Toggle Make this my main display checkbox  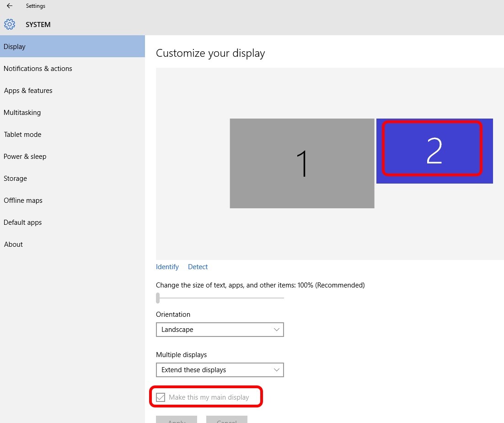click(161, 397)
